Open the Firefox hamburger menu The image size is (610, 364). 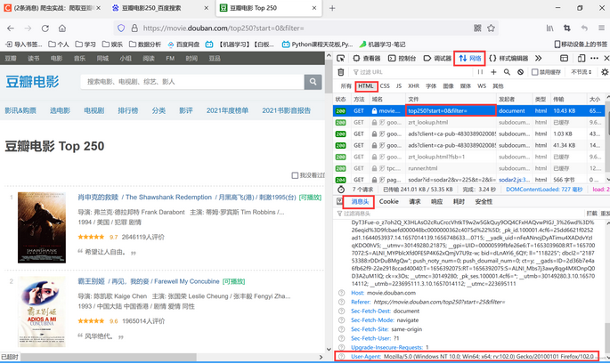click(601, 28)
